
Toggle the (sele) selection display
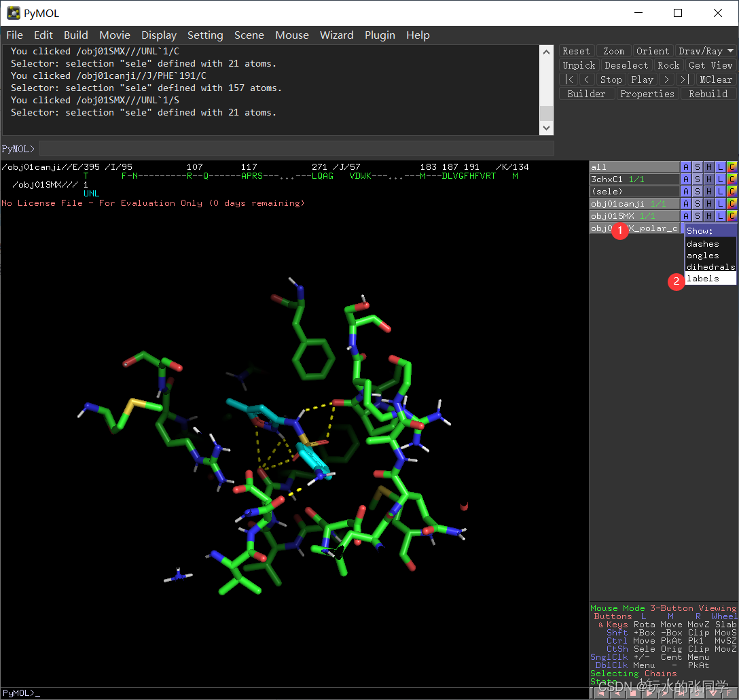tap(634, 192)
